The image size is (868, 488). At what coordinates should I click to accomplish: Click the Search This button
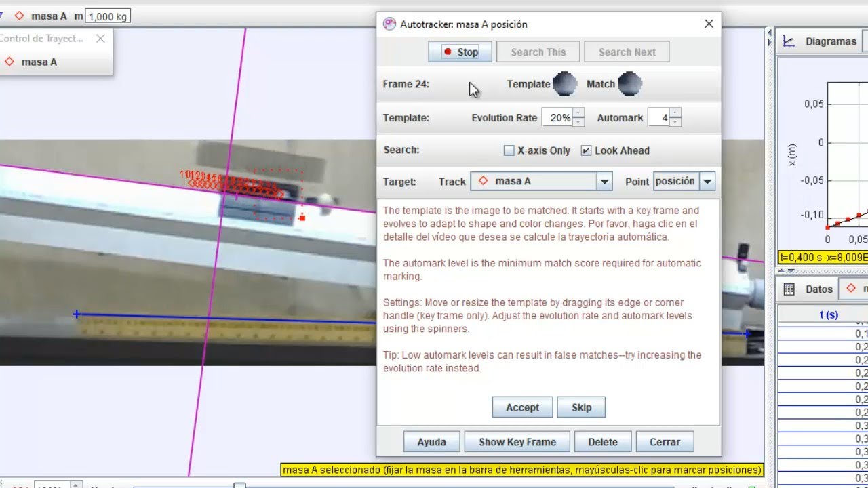538,52
